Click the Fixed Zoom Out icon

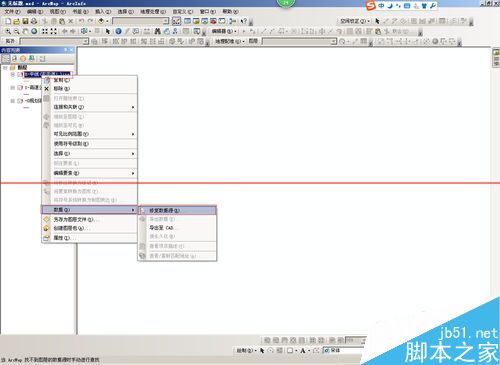click(53, 31)
